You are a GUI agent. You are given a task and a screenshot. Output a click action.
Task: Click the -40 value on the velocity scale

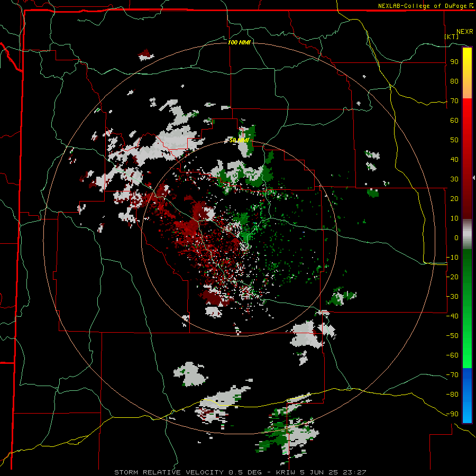[x=452, y=316]
